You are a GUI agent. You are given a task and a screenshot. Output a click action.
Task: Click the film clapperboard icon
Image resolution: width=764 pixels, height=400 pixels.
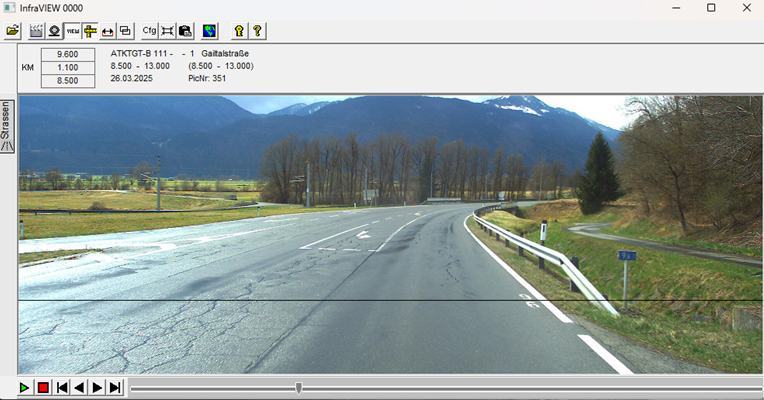[37, 31]
